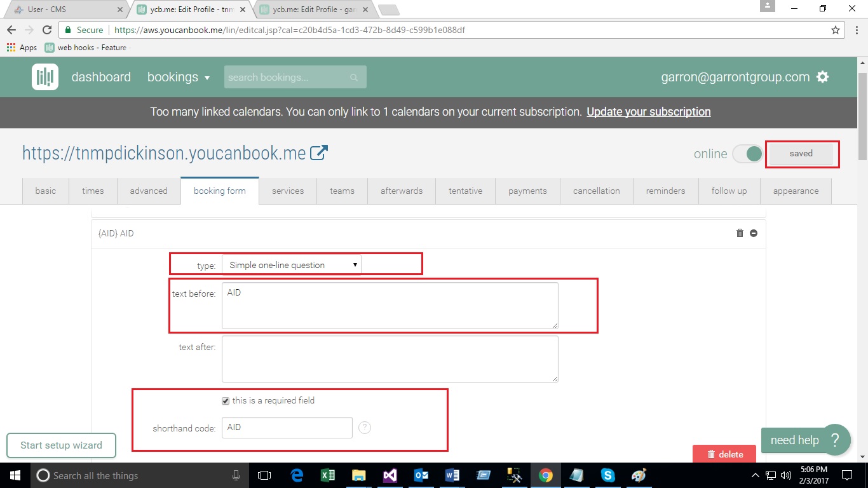Open the question type dropdown

pyautogui.click(x=292, y=265)
